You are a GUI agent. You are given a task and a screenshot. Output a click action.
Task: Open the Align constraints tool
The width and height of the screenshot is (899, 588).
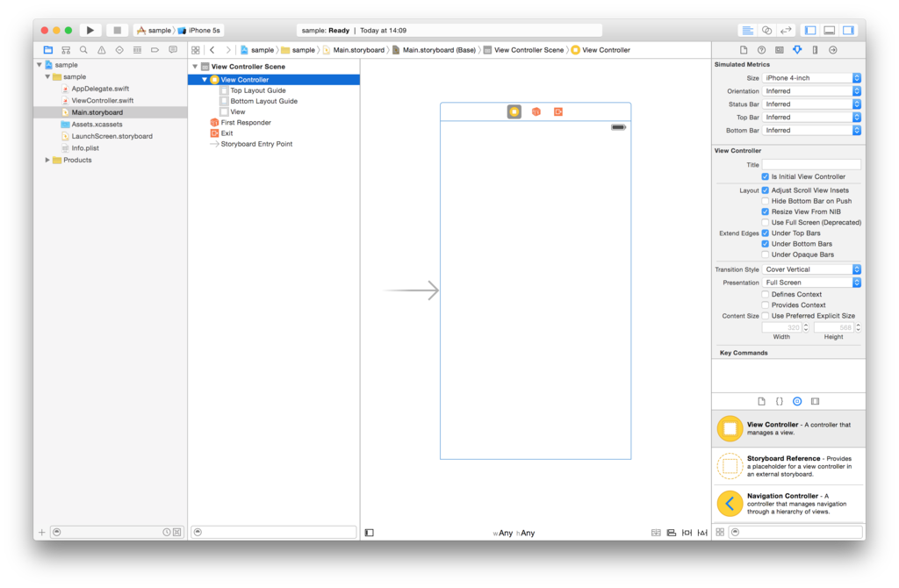(672, 533)
